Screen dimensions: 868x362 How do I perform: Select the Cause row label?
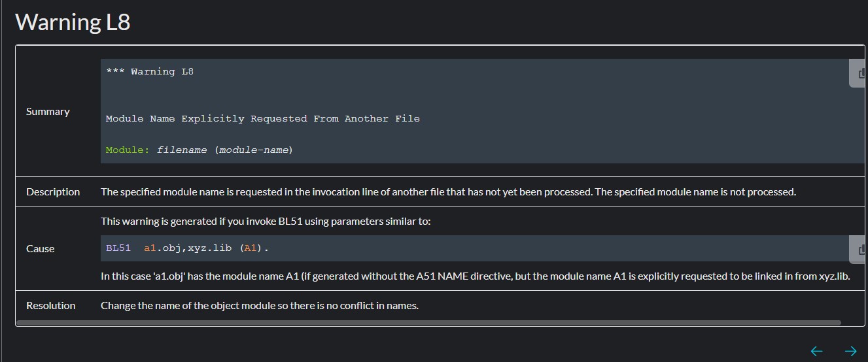[40, 249]
